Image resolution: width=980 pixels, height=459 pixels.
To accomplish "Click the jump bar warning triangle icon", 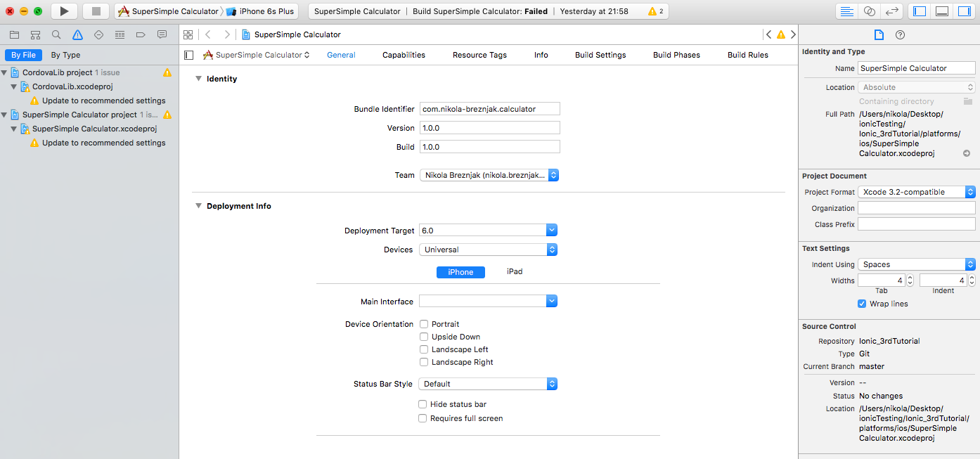I will pos(781,34).
